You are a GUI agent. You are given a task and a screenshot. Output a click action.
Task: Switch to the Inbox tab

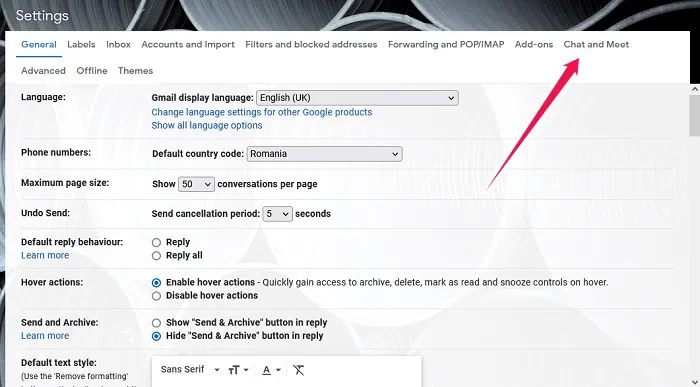pyautogui.click(x=118, y=45)
